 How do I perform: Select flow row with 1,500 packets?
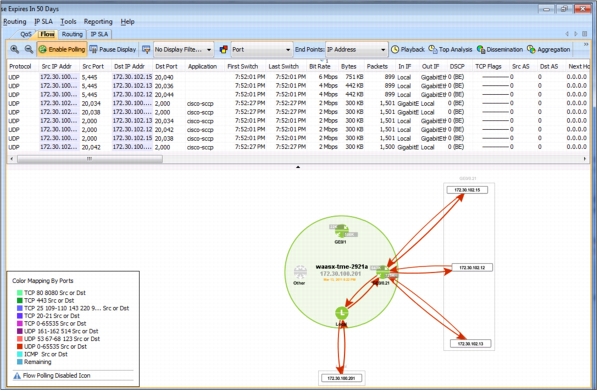coord(297,147)
